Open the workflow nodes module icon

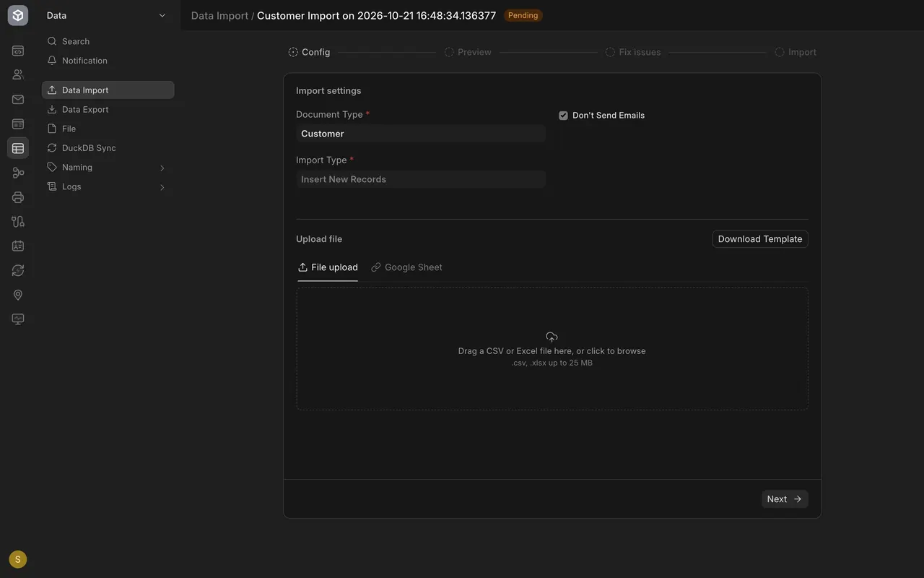[x=18, y=173]
